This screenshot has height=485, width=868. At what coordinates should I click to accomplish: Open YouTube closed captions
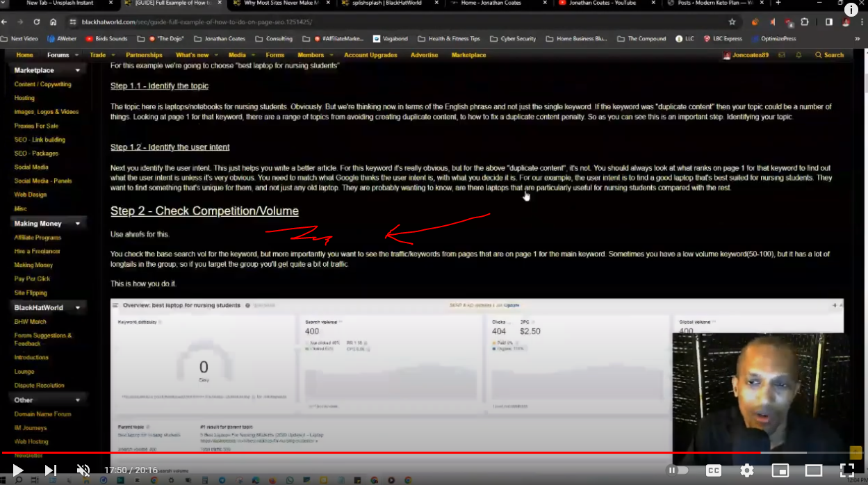pos(713,470)
